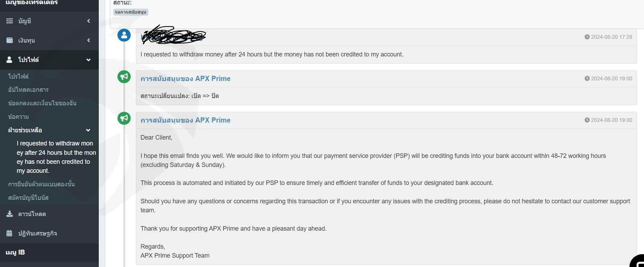644x267 pixels.
Task: Click the blue user avatar icon
Action: pyautogui.click(x=124, y=35)
